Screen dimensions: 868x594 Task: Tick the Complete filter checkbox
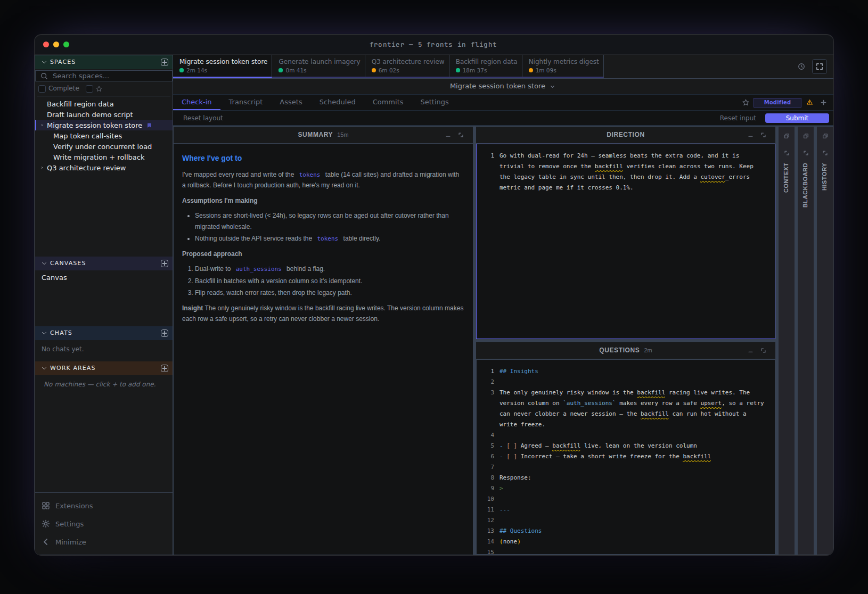tap(42, 89)
